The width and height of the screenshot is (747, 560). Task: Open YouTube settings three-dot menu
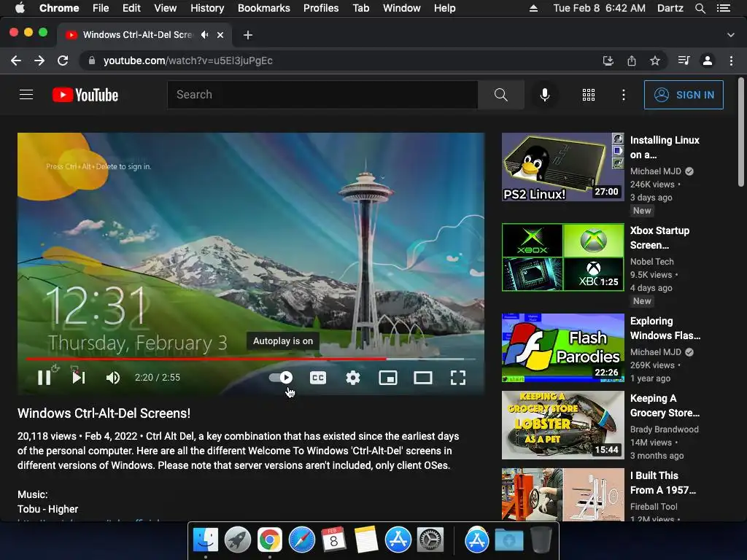point(623,95)
